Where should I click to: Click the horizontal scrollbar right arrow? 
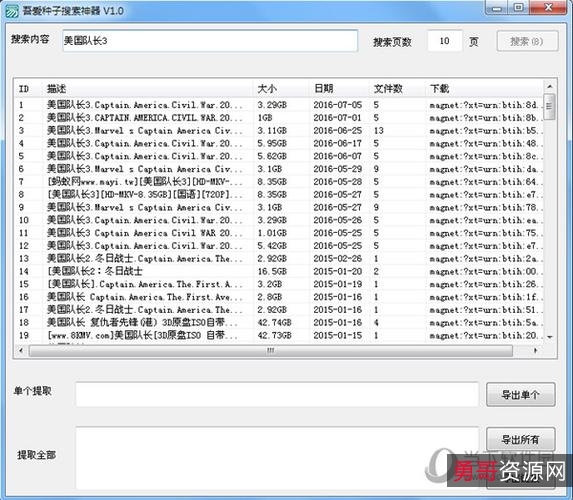click(535, 351)
